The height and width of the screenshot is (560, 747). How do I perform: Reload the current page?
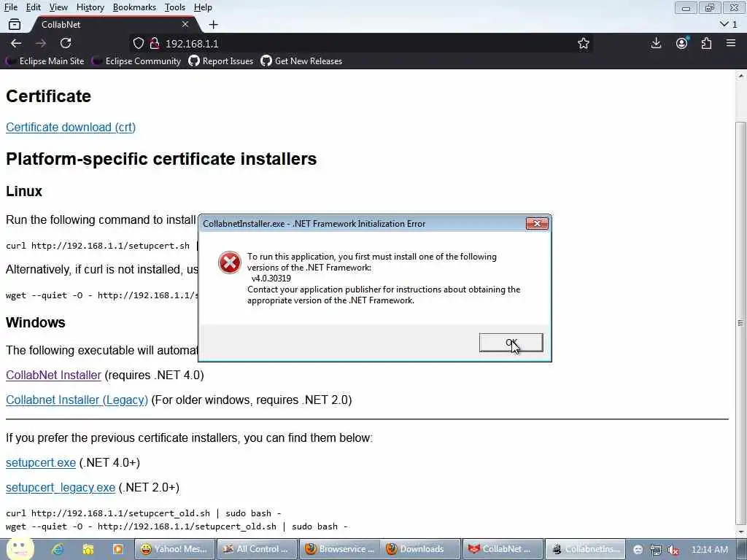coord(66,43)
